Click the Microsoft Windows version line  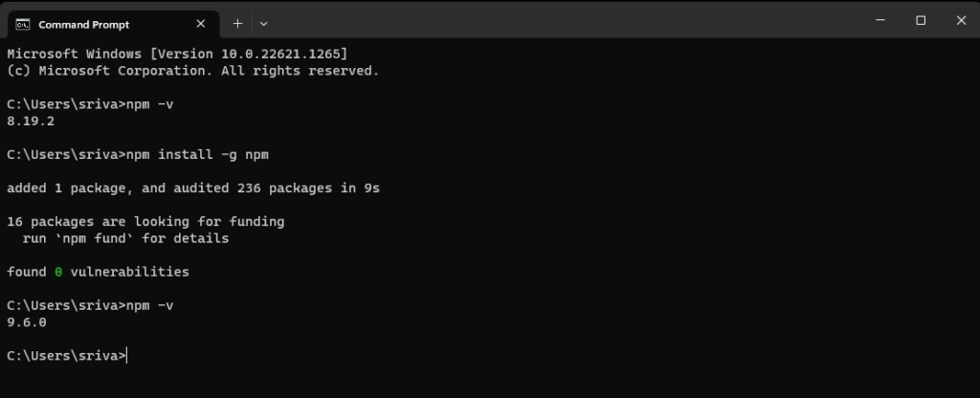(177, 54)
